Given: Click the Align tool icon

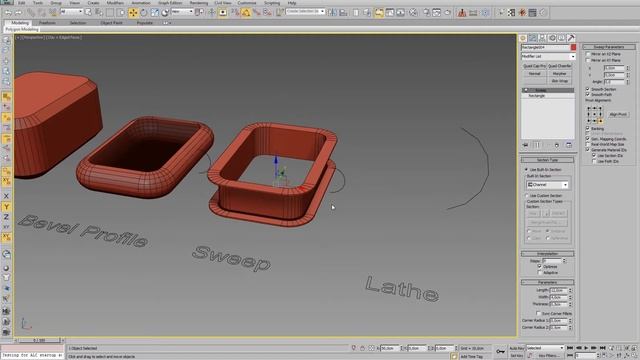Looking at the screenshot, I should 343,13.
